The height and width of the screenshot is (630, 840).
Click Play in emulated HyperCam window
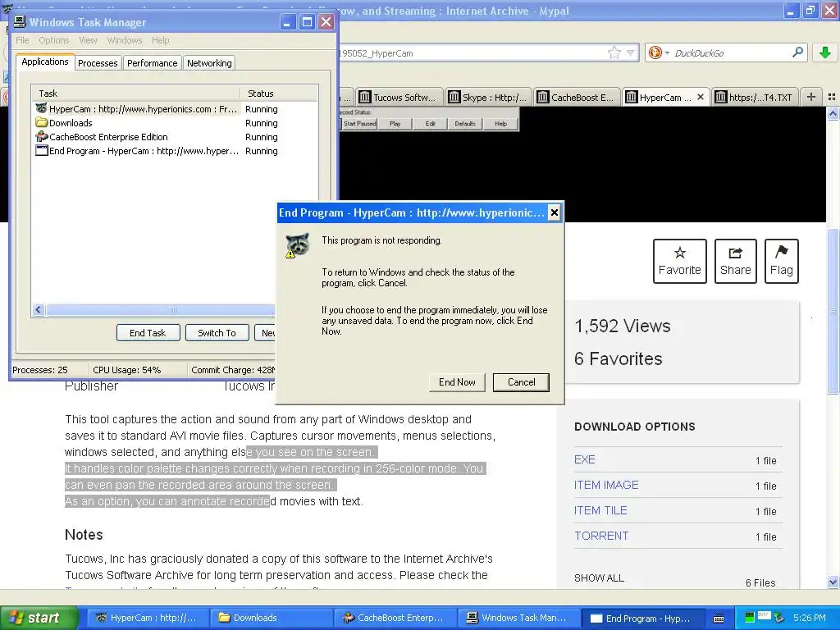(x=395, y=124)
